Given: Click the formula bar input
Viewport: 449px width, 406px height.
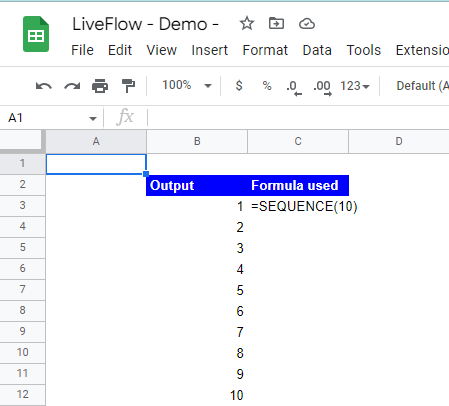Looking at the screenshot, I should pyautogui.click(x=298, y=118).
